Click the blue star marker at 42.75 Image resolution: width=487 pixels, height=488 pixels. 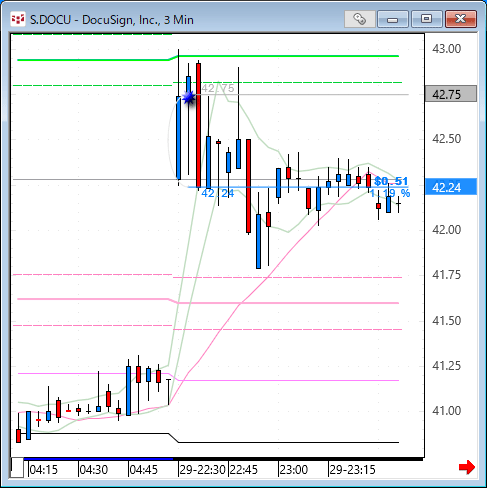pyautogui.click(x=189, y=98)
